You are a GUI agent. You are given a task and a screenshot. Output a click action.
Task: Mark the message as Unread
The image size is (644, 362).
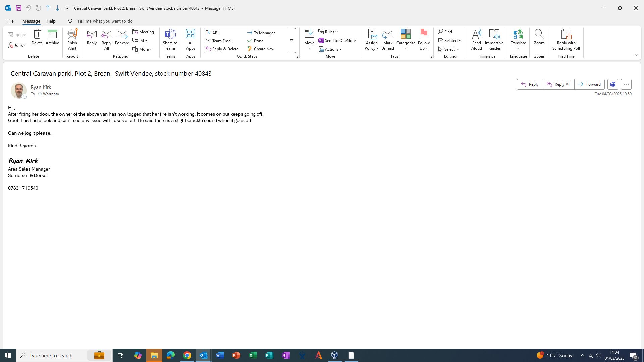click(387, 35)
